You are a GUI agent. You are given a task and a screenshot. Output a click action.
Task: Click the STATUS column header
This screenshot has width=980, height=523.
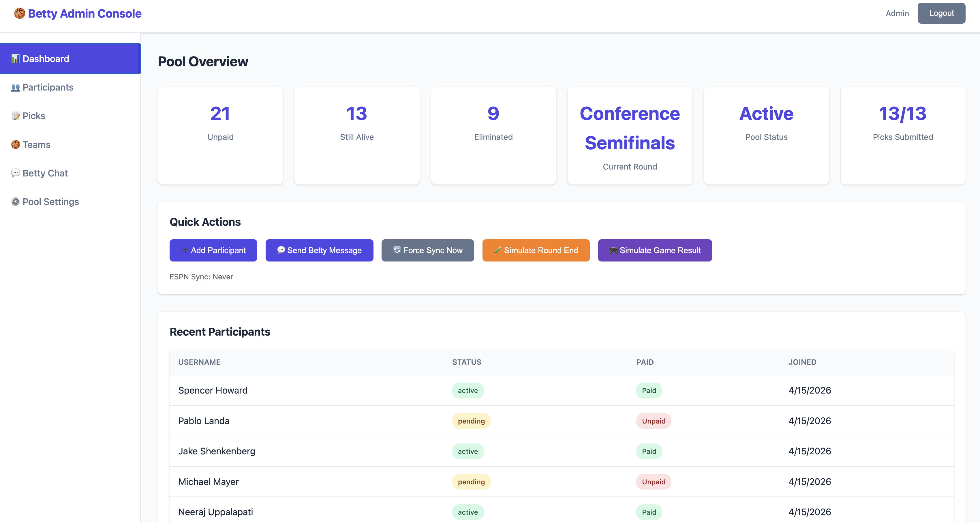(467, 362)
